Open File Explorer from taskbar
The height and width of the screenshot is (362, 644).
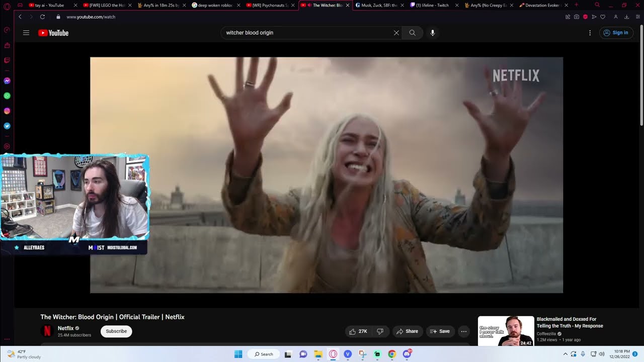point(318,354)
